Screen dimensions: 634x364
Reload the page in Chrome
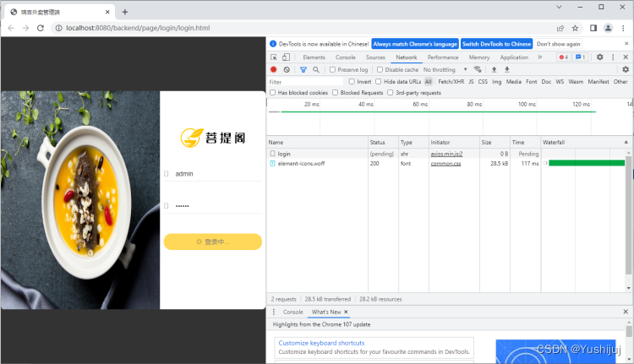(x=41, y=28)
